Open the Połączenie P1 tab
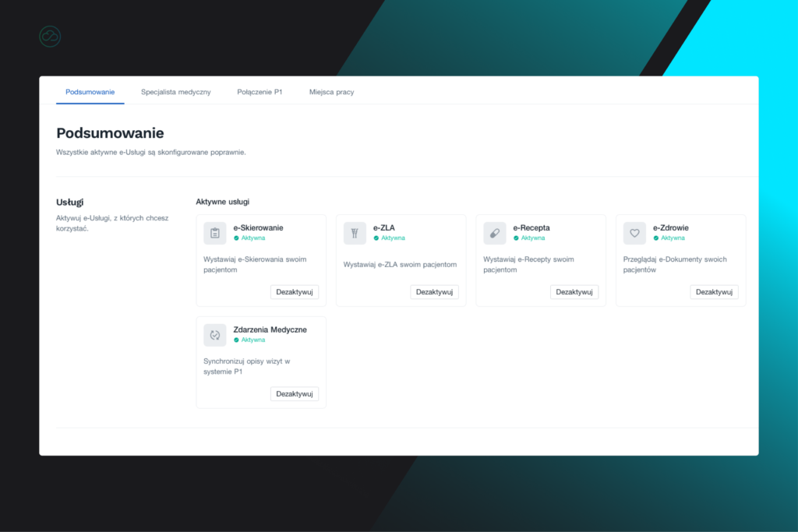798x532 pixels. [x=260, y=92]
